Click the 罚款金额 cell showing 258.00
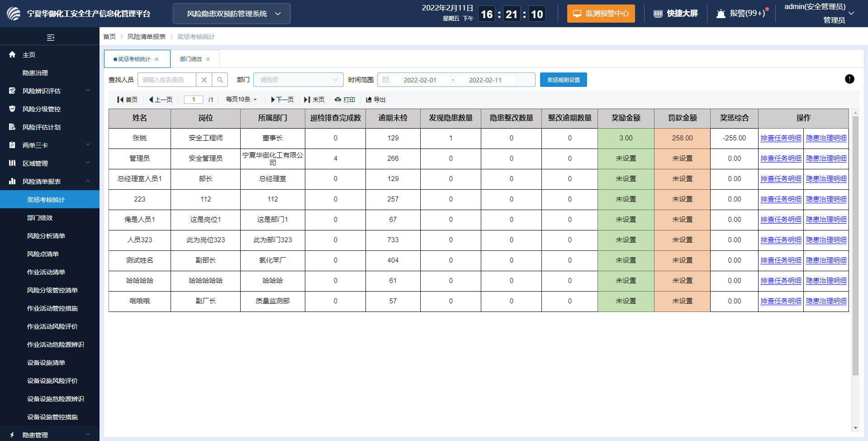868x441 pixels. [x=682, y=138]
